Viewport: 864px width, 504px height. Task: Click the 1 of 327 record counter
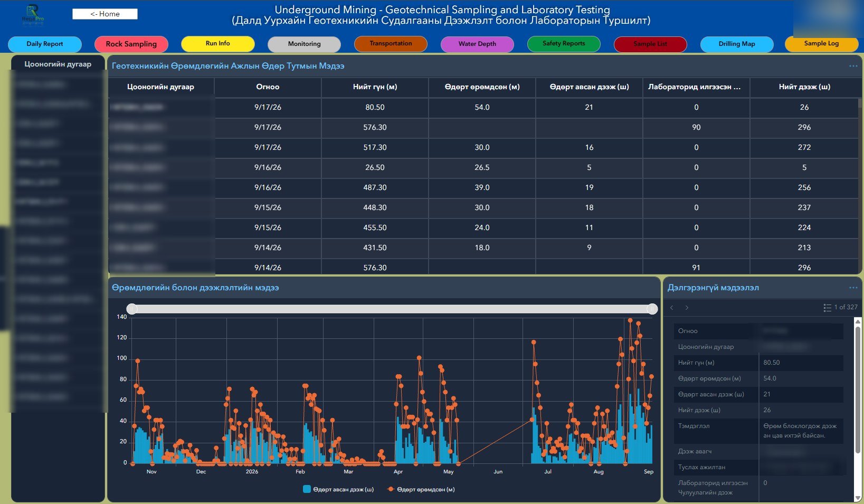click(x=846, y=307)
